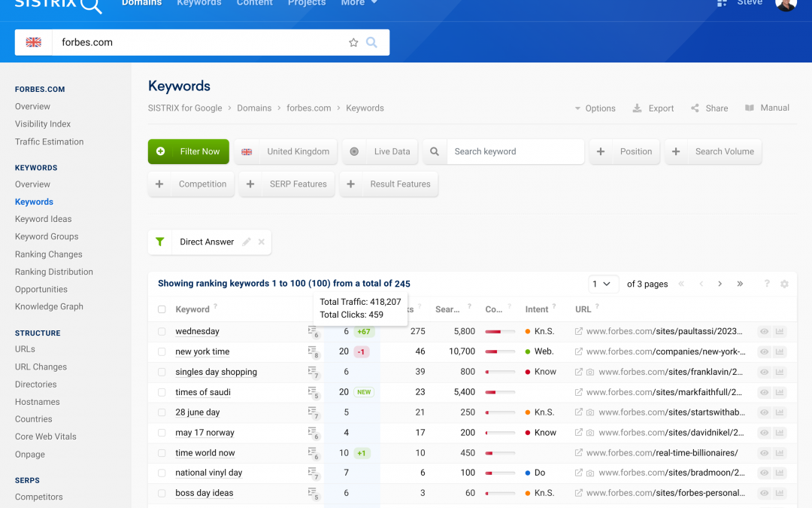
Task: Tick checkbox for new york time
Action: pyautogui.click(x=162, y=352)
